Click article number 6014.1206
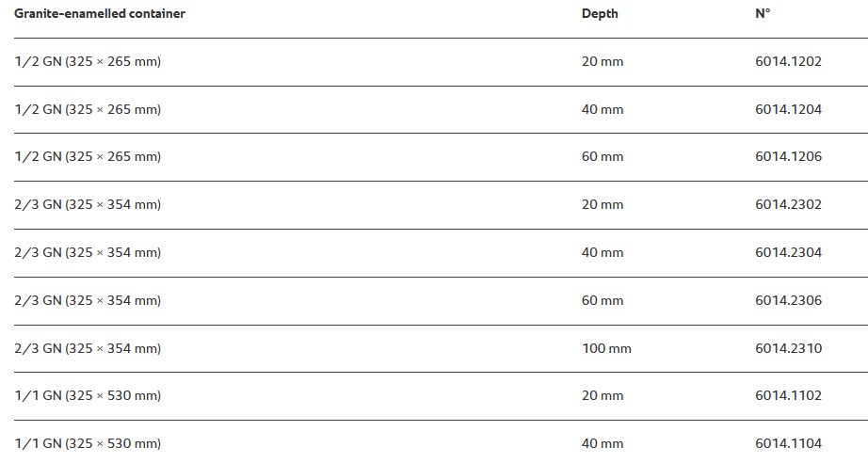The image size is (868, 463). click(788, 156)
